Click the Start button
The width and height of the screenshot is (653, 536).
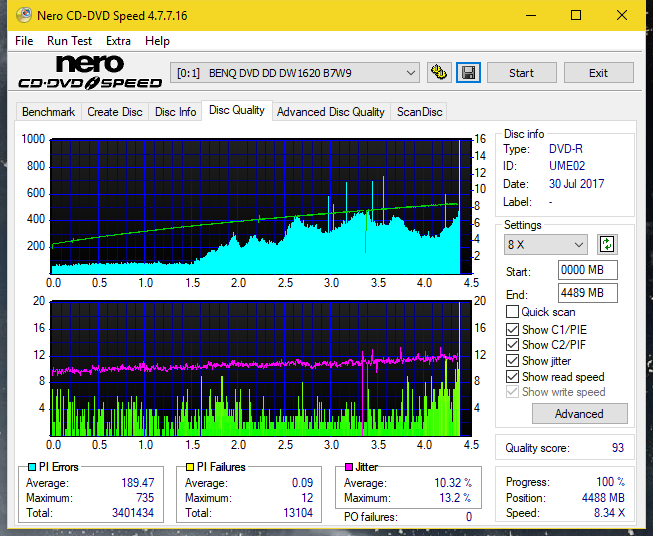pos(521,73)
